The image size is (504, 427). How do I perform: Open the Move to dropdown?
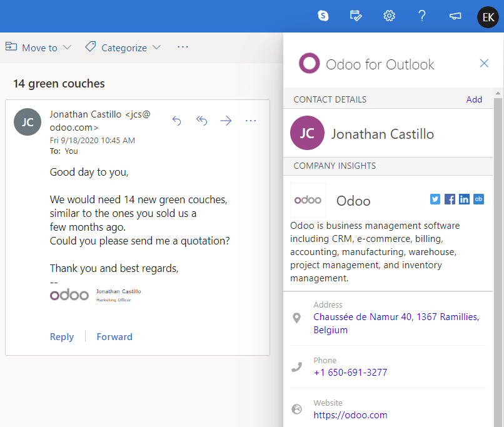click(x=39, y=47)
